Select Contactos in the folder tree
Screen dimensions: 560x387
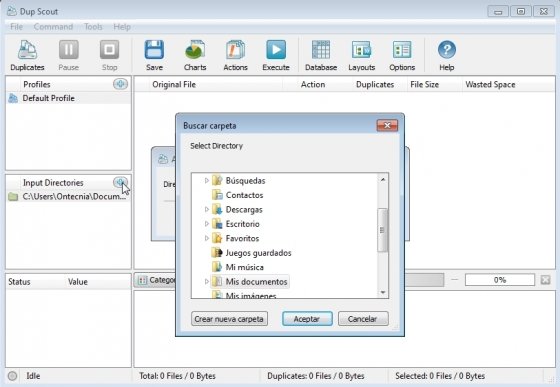[244, 195]
